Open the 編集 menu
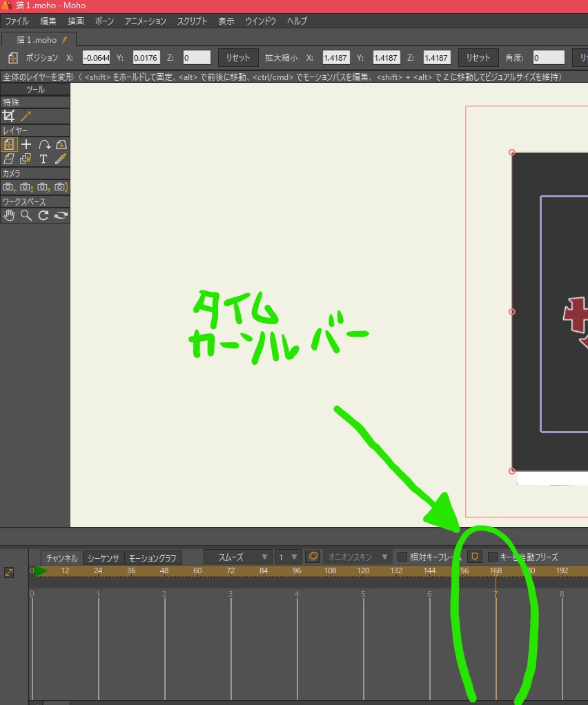The width and height of the screenshot is (588, 705). 48,21
